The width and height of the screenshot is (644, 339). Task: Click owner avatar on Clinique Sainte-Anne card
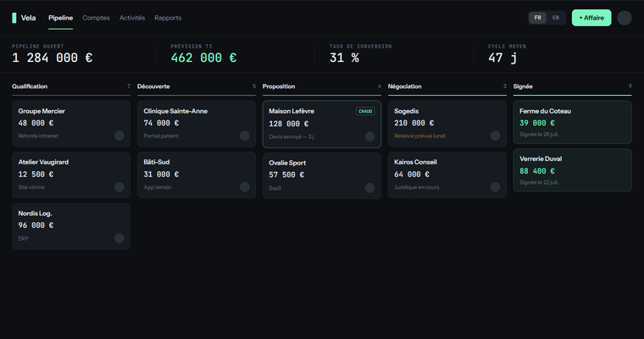tap(245, 136)
